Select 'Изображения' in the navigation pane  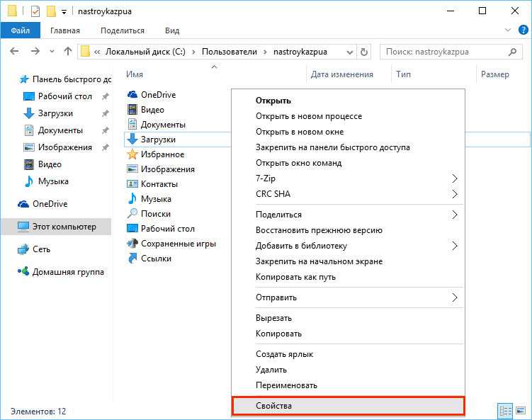click(x=64, y=147)
